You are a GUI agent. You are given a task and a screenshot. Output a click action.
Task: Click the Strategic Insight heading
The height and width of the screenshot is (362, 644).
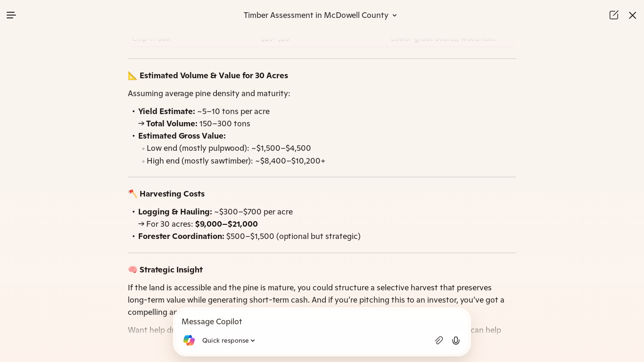pos(171,270)
